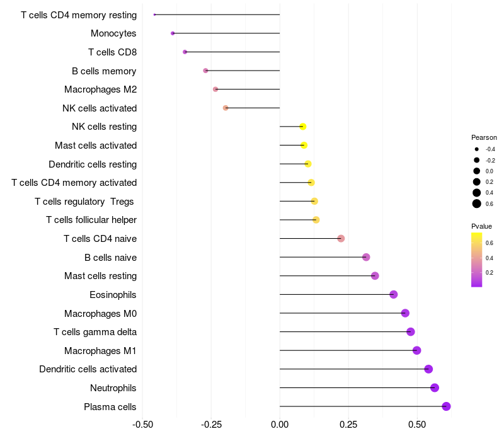The width and height of the screenshot is (504, 441).
Task: Click the Macrophages M1 data point
Action: (x=416, y=350)
